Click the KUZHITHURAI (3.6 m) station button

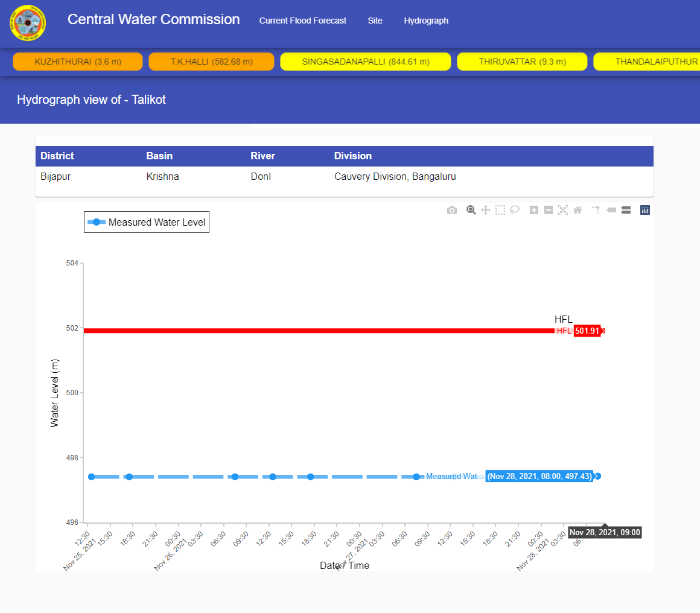[78, 62]
